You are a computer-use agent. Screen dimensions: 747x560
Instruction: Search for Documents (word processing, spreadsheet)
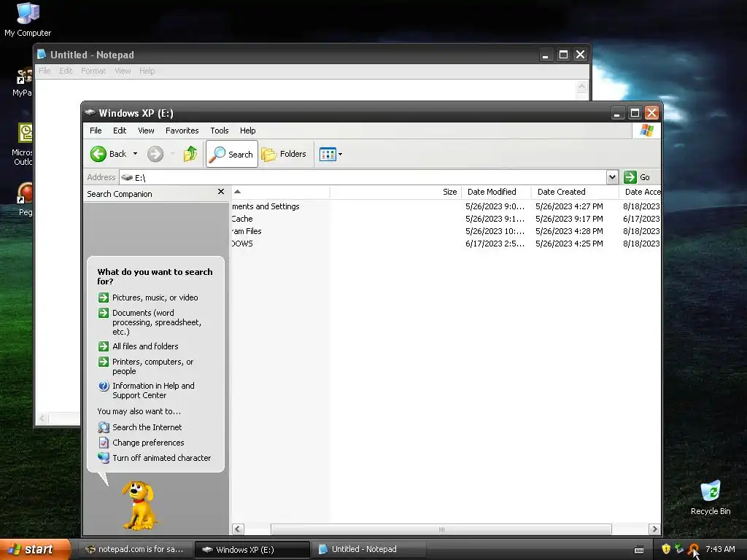[157, 322]
